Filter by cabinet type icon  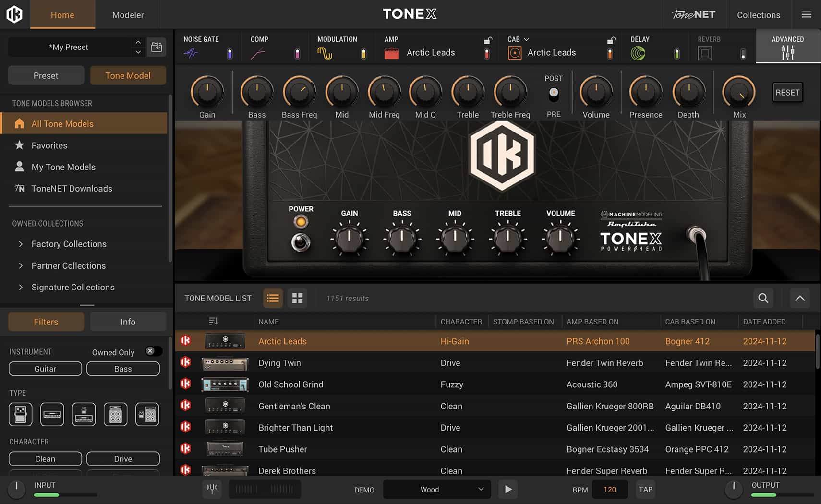pos(116,414)
